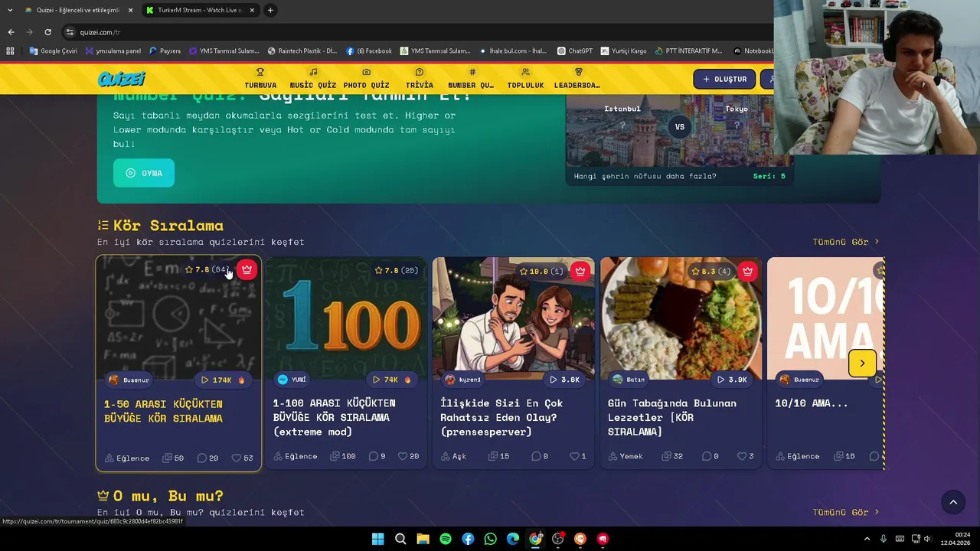The image size is (980, 551).
Task: Open the bookmarks apps grid icon
Action: [10, 51]
